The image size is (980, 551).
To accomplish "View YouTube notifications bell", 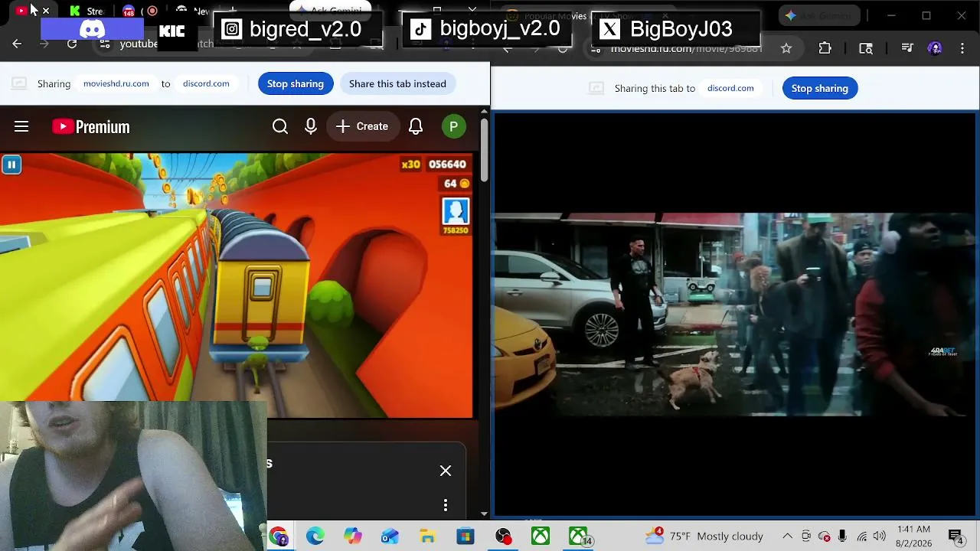I will pos(416,126).
